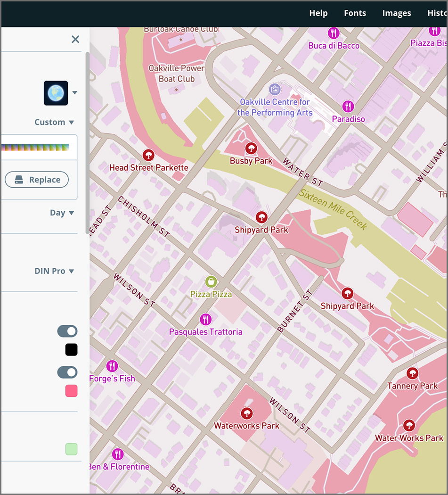Open the Custom dropdown

pos(54,122)
